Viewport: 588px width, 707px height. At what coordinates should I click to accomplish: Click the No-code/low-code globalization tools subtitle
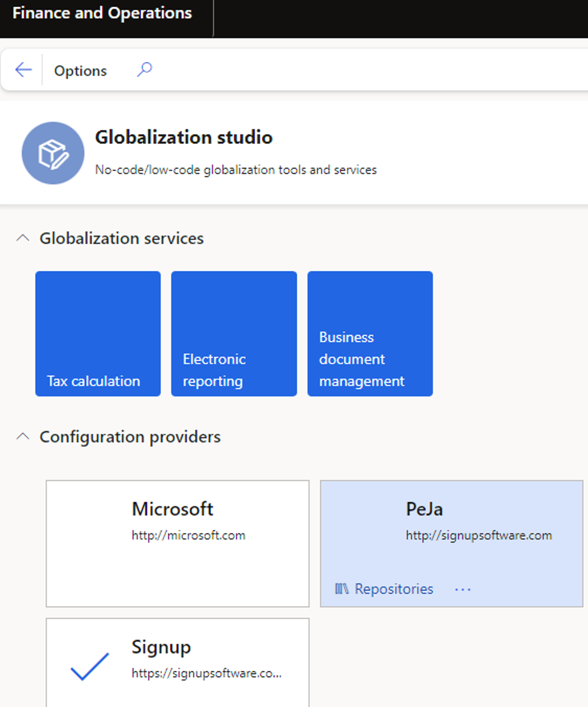[236, 170]
